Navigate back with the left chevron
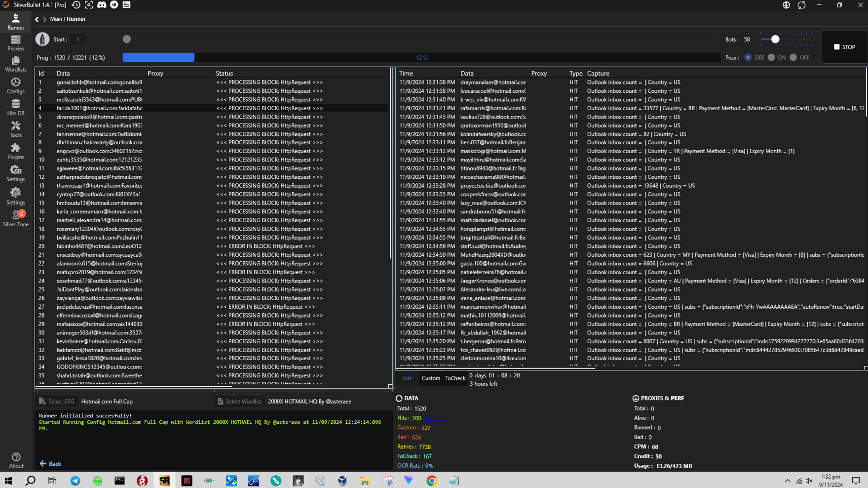The height and width of the screenshot is (488, 868). tap(37, 19)
